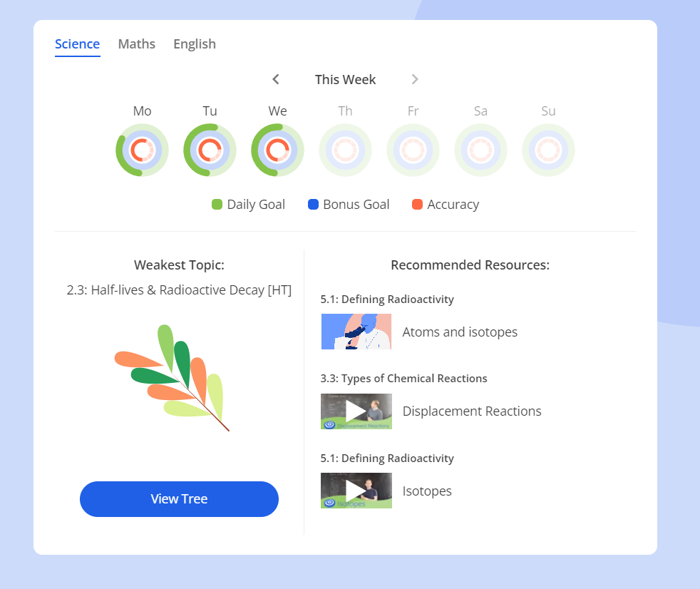
Task: Select Thursday's progress ring
Action: coord(345,150)
